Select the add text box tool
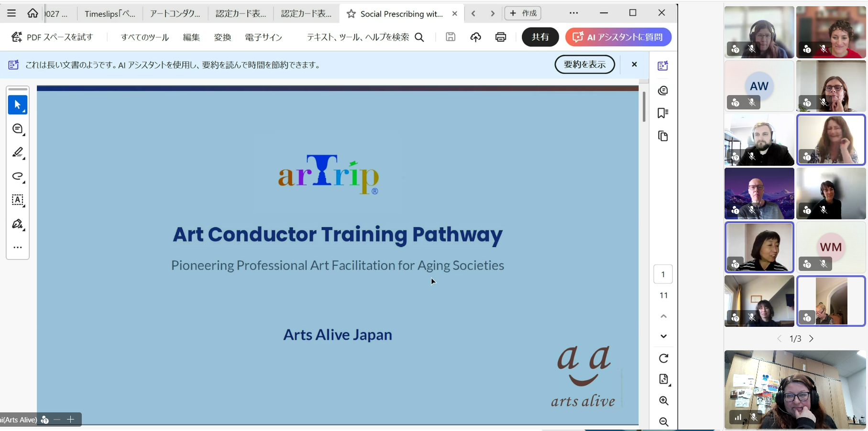 coord(18,200)
